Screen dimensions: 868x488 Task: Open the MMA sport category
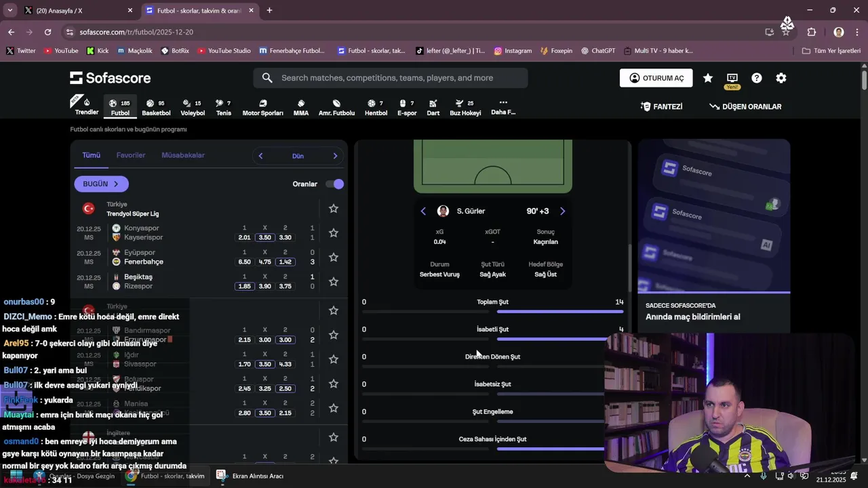(301, 107)
